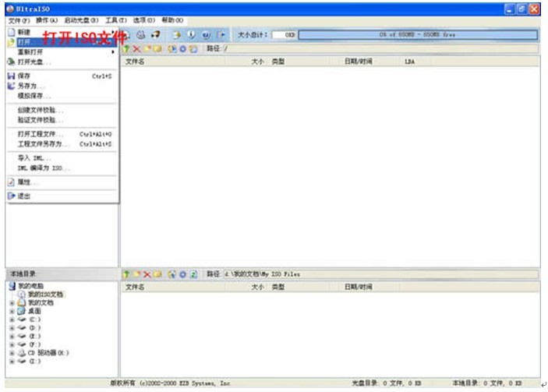
Task: Click the highlighted 打开 menu entry
Action: coord(62,42)
